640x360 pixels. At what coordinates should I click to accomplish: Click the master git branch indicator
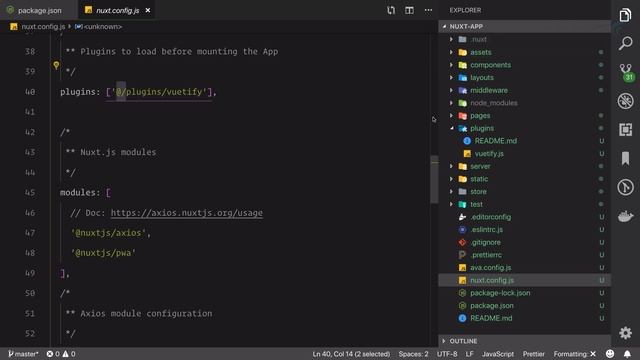click(23, 354)
